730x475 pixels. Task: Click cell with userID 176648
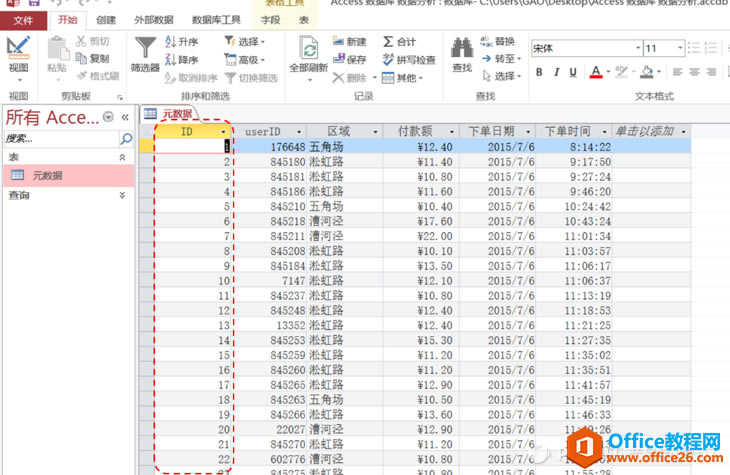[270, 147]
